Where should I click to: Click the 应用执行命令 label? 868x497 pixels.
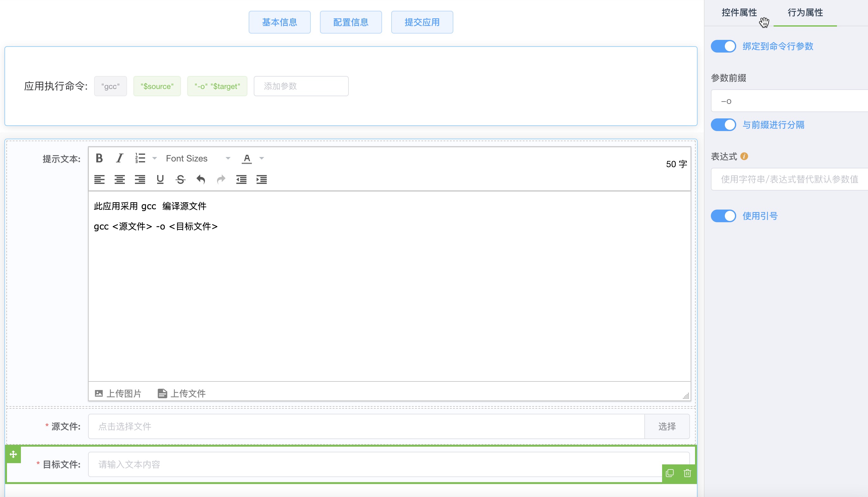coord(56,86)
